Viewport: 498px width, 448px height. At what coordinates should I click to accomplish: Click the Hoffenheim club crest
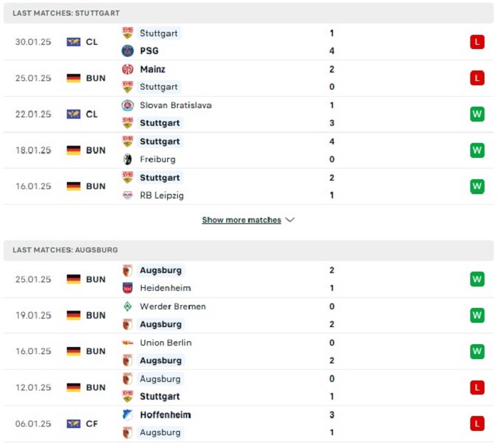127,415
